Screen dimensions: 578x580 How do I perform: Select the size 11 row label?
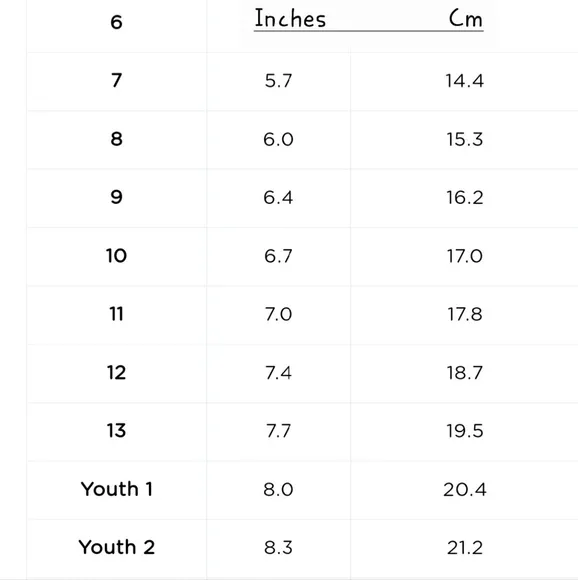116,314
